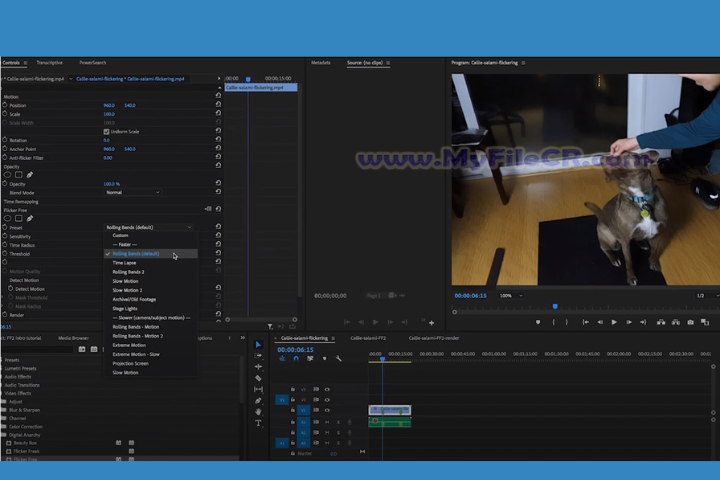
Task: Open the Media Browser tab
Action: [73, 338]
